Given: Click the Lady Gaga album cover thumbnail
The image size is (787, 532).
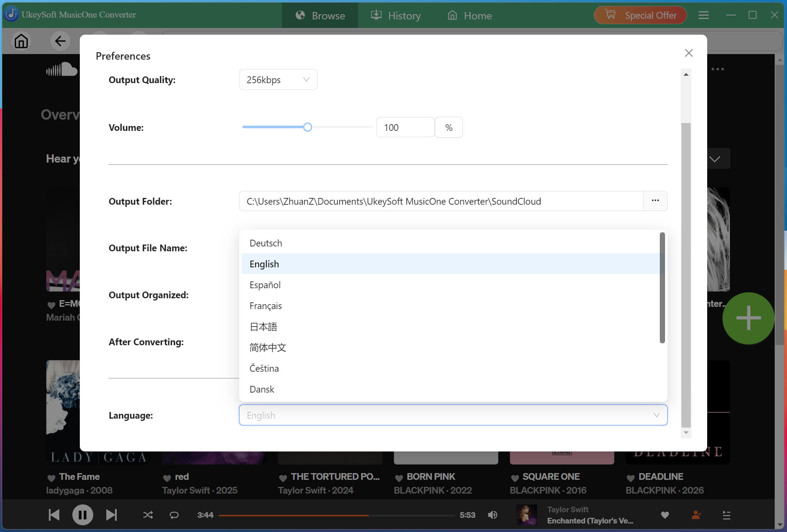Looking at the screenshot, I should (x=63, y=412).
